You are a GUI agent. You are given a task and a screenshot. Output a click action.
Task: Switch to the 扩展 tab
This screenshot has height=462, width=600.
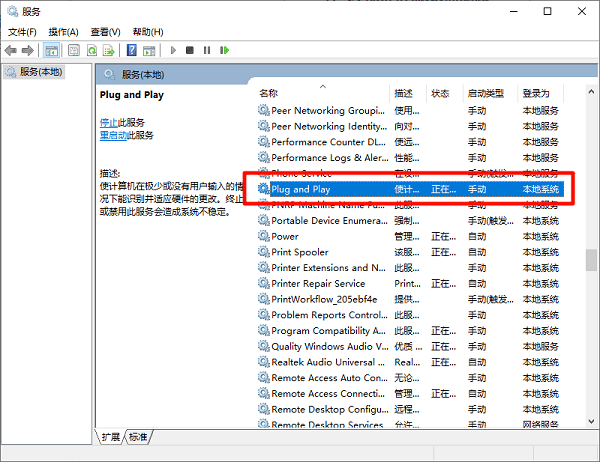pos(111,437)
